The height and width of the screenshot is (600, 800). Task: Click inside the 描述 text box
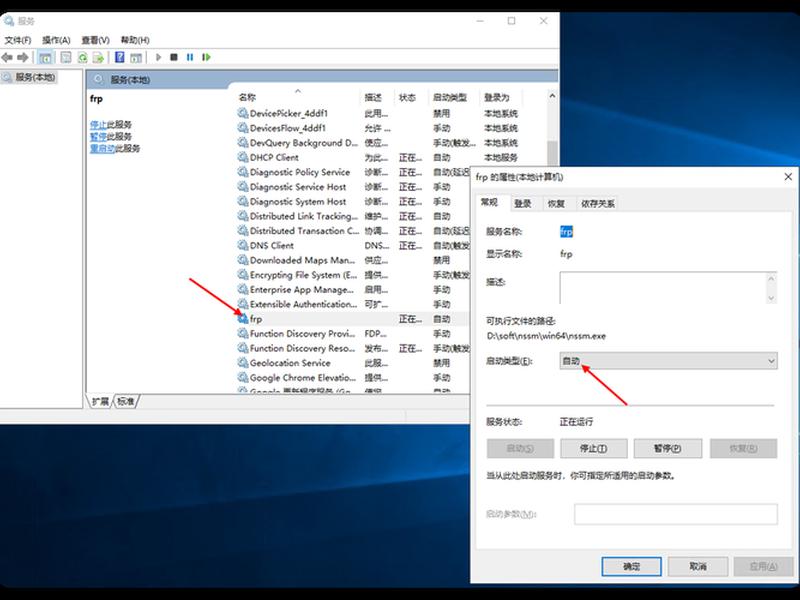pos(663,288)
